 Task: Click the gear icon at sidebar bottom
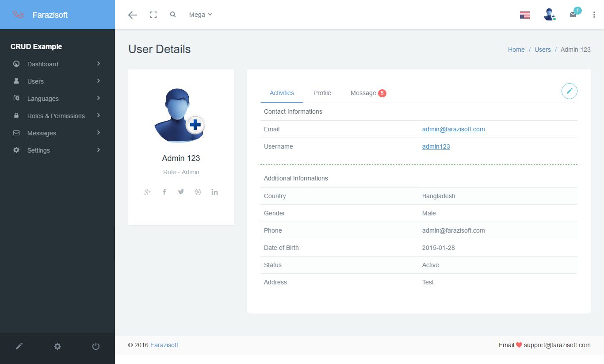(x=57, y=346)
